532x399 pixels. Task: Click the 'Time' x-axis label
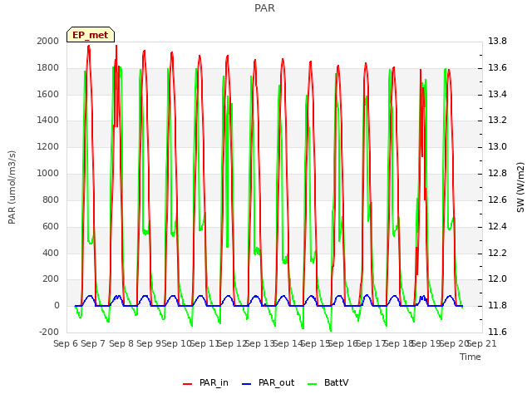point(470,357)
